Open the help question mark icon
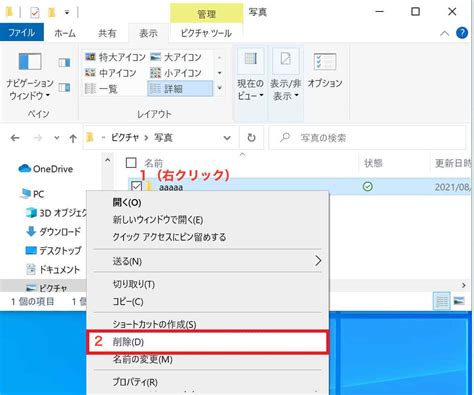Image resolution: width=474 pixels, height=395 pixels. pyautogui.click(x=462, y=33)
